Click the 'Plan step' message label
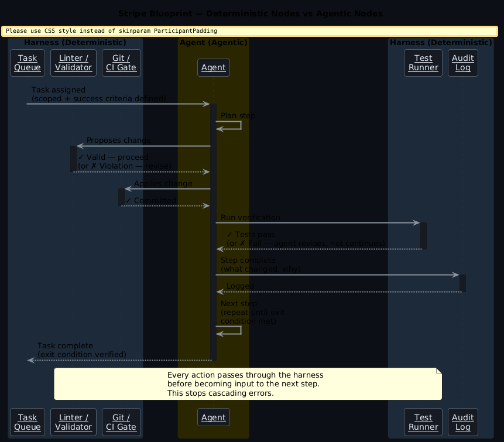 pos(238,116)
